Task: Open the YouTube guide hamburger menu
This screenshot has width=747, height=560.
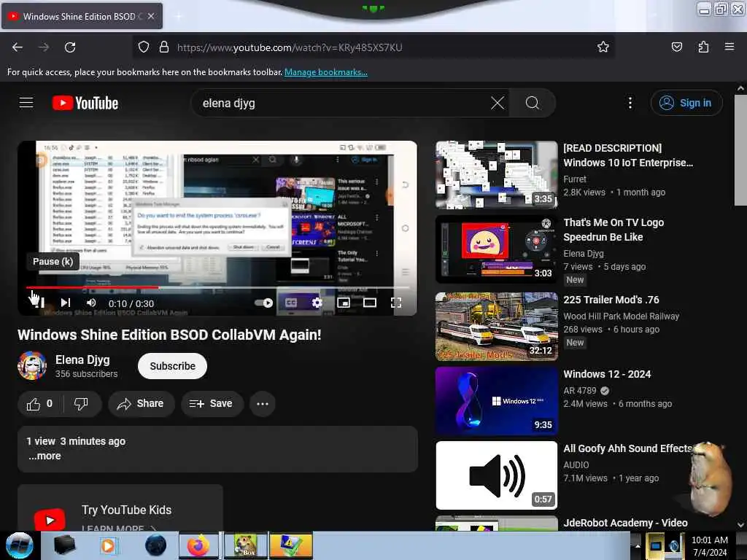Action: click(26, 103)
